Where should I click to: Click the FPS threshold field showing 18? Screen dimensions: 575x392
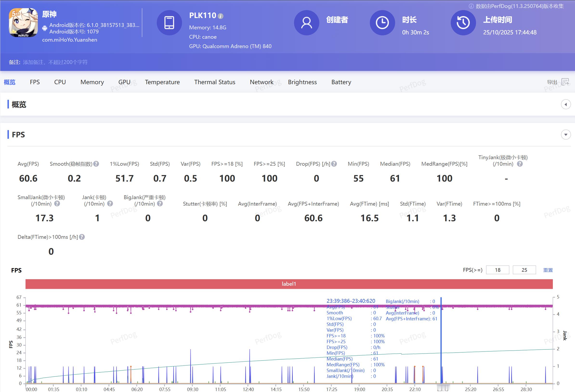[x=497, y=270]
